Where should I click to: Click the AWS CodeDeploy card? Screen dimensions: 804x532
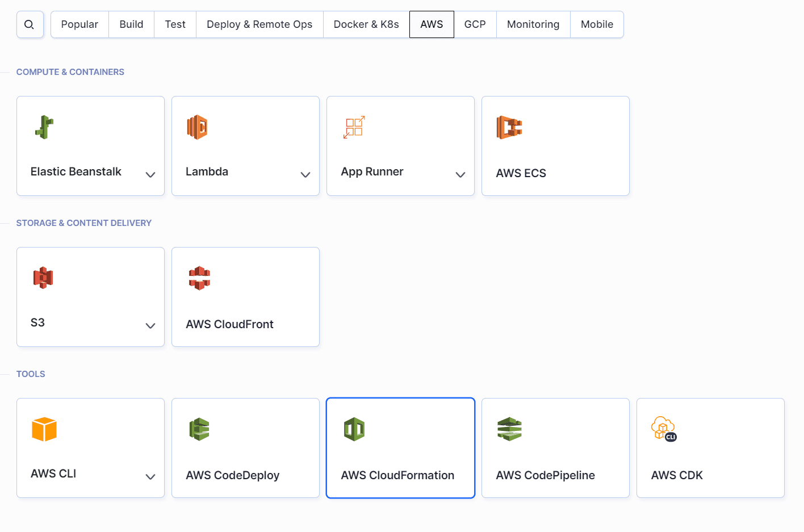pyautogui.click(x=245, y=448)
